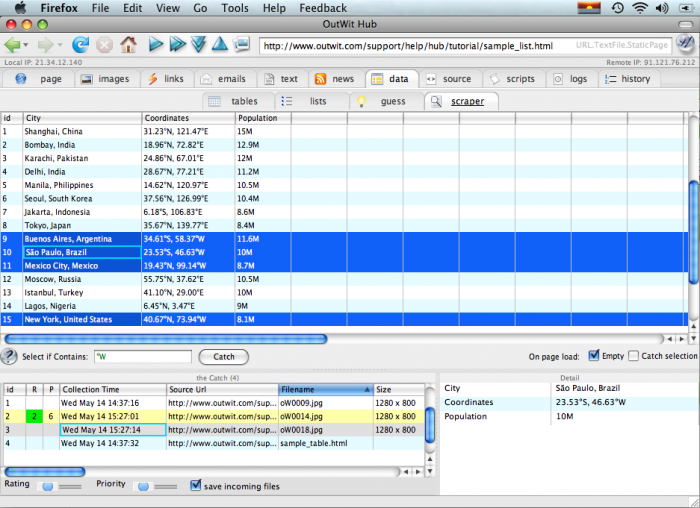Switch to the images tab

coord(107,79)
